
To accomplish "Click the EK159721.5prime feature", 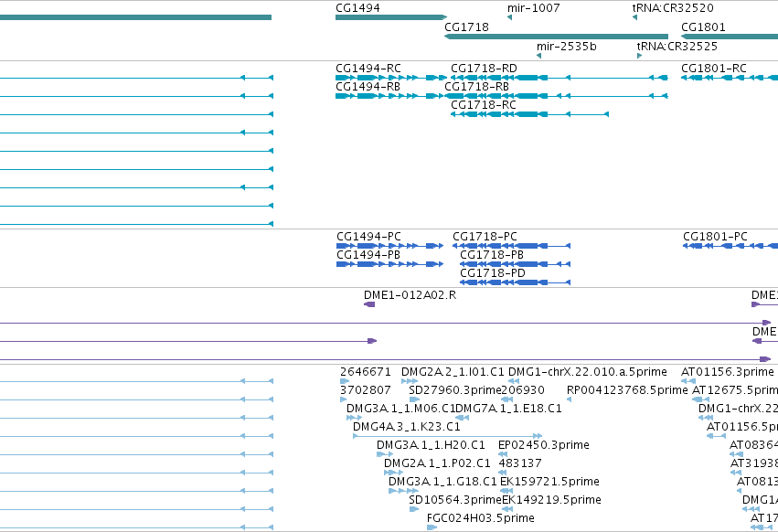I will pos(506,491).
